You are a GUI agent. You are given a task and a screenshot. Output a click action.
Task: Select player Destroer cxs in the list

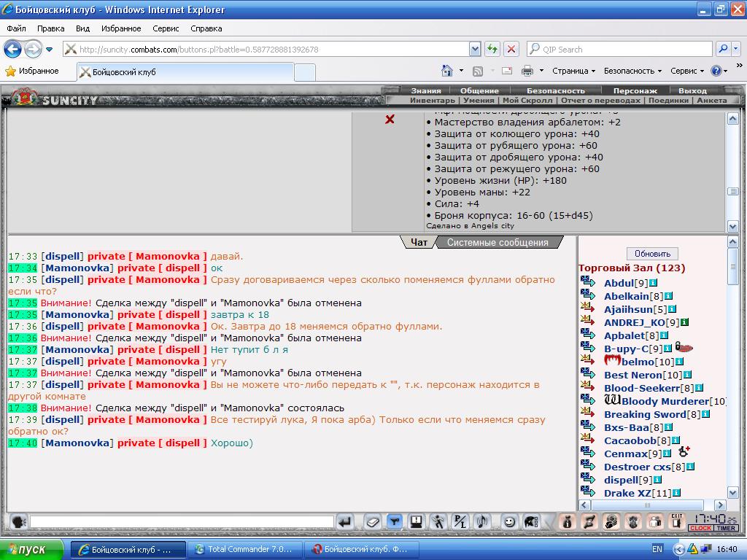pyautogui.click(x=638, y=467)
